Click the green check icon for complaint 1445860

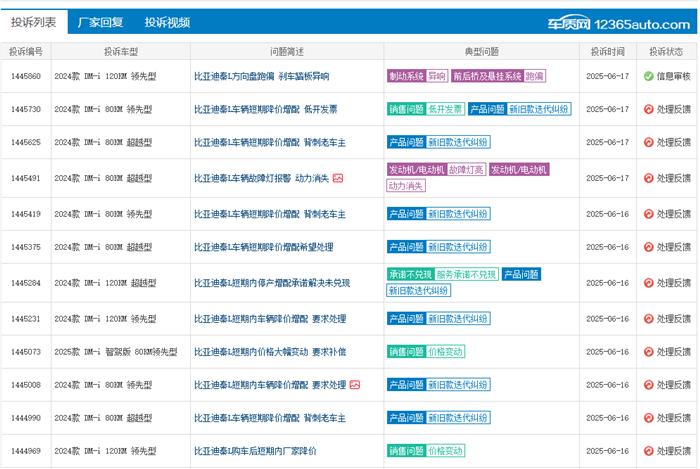[649, 76]
